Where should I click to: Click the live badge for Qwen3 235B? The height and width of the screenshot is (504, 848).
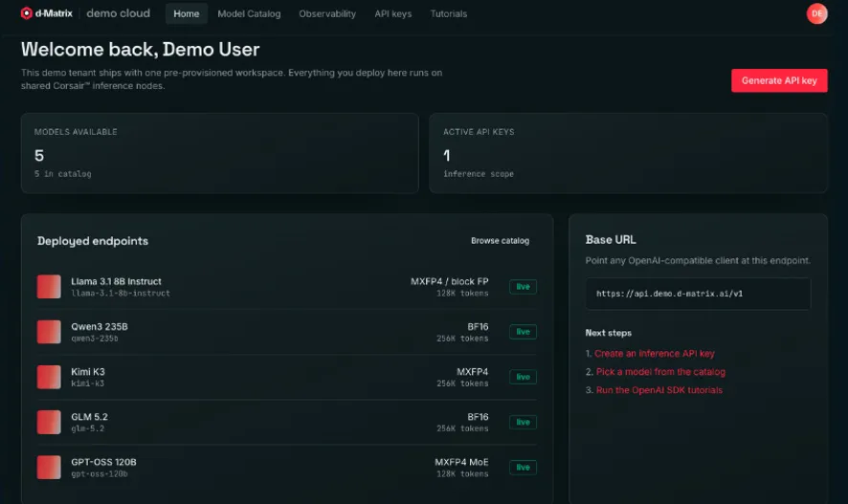(523, 332)
